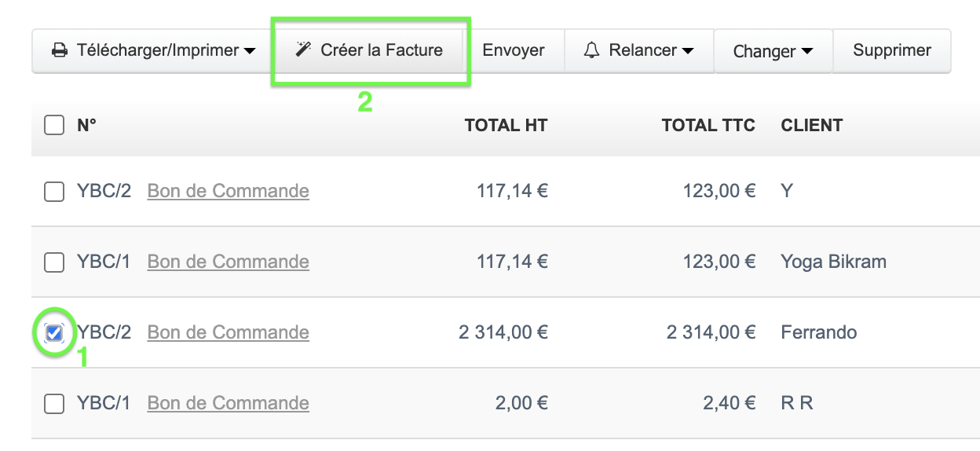Click the magic wand icon in Créer la Facture
The height and width of the screenshot is (451, 980).
303,50
